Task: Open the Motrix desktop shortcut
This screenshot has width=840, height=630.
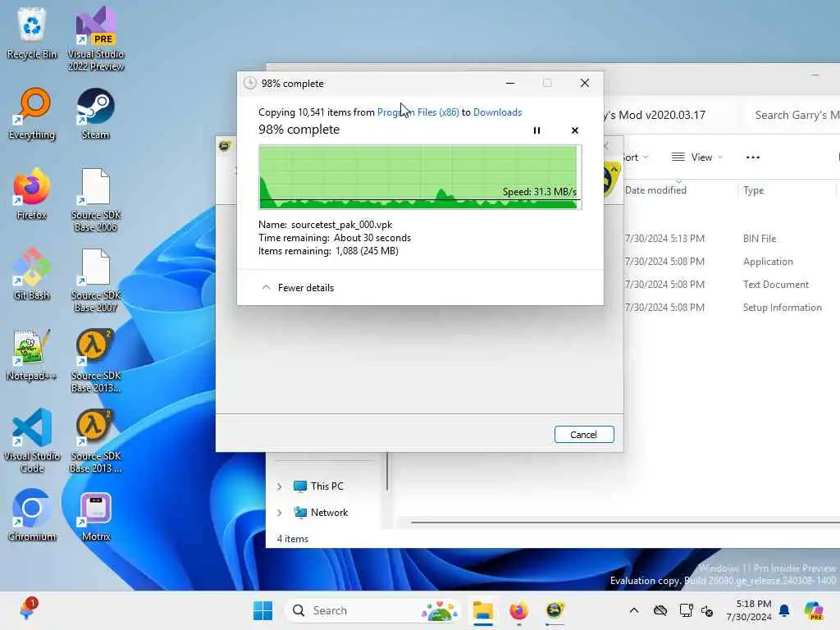Action: [x=96, y=515]
